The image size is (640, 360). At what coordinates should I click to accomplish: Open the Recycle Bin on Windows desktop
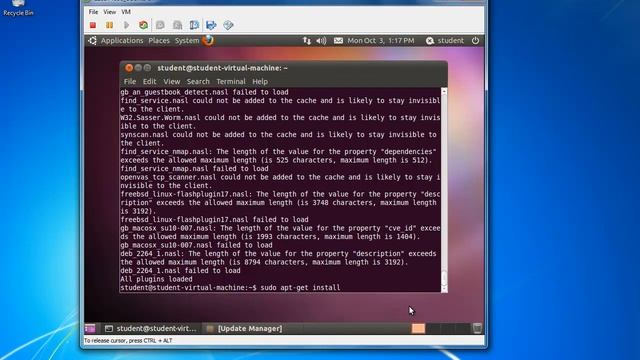click(x=18, y=8)
